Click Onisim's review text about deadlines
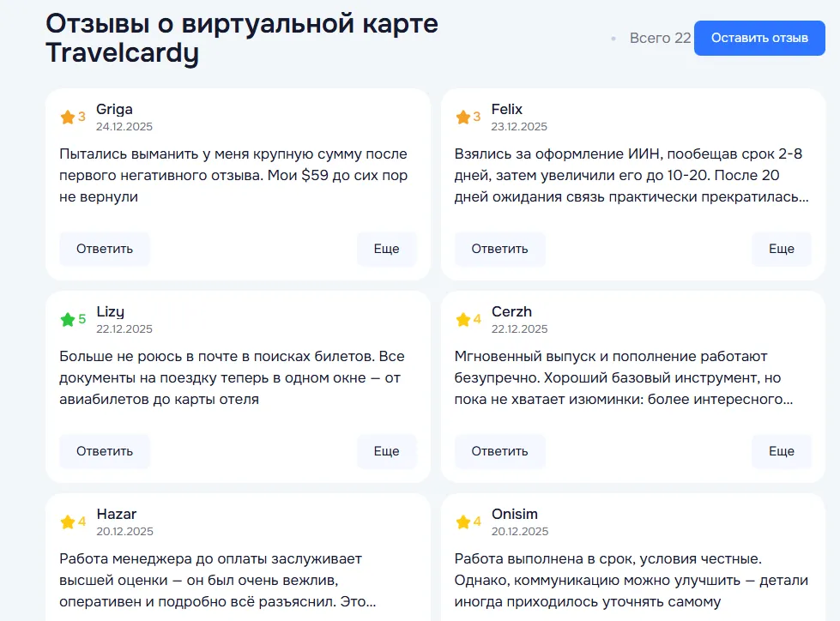 pyautogui.click(x=631, y=581)
